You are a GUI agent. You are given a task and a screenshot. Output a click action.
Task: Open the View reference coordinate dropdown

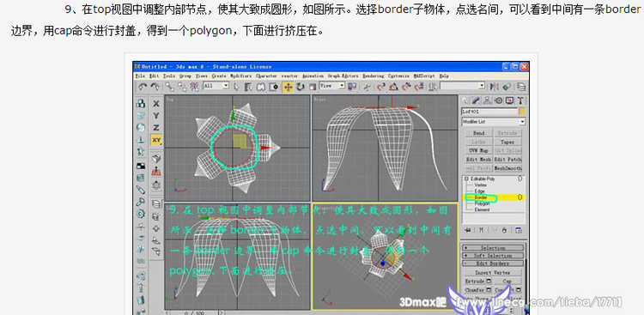pyautogui.click(x=332, y=86)
